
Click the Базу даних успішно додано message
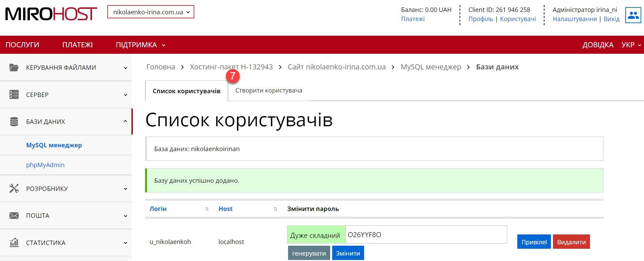(197, 181)
